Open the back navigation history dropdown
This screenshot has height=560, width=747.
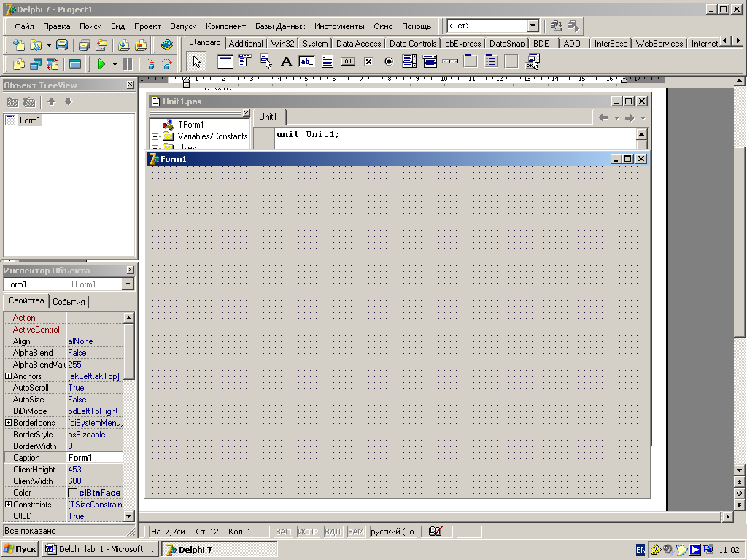click(x=616, y=118)
